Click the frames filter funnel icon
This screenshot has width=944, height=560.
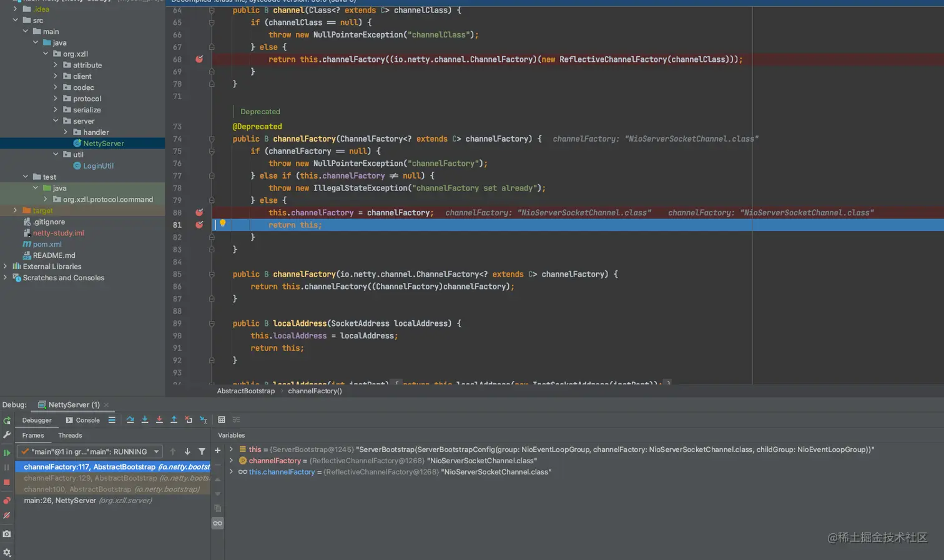click(202, 451)
